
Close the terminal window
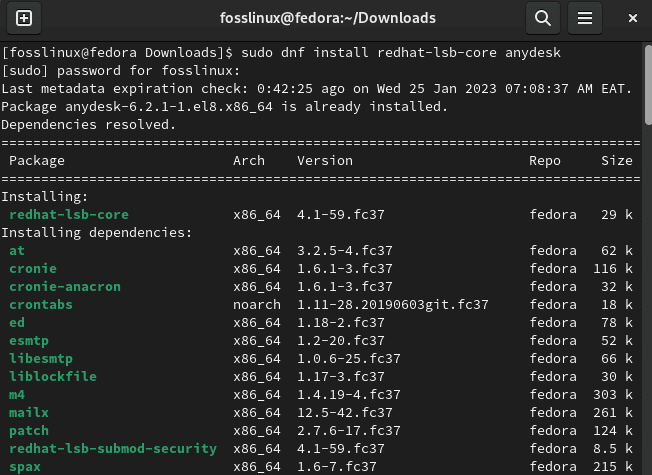tap(632, 18)
